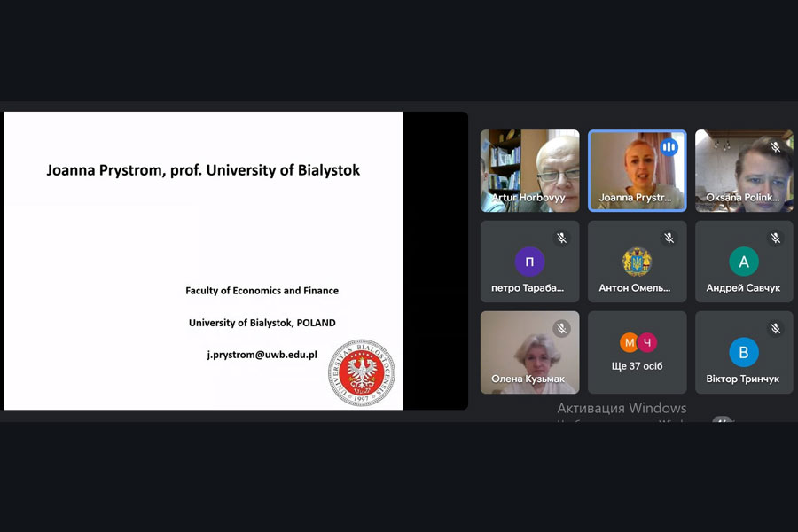Click the green A avatar

tap(744, 262)
